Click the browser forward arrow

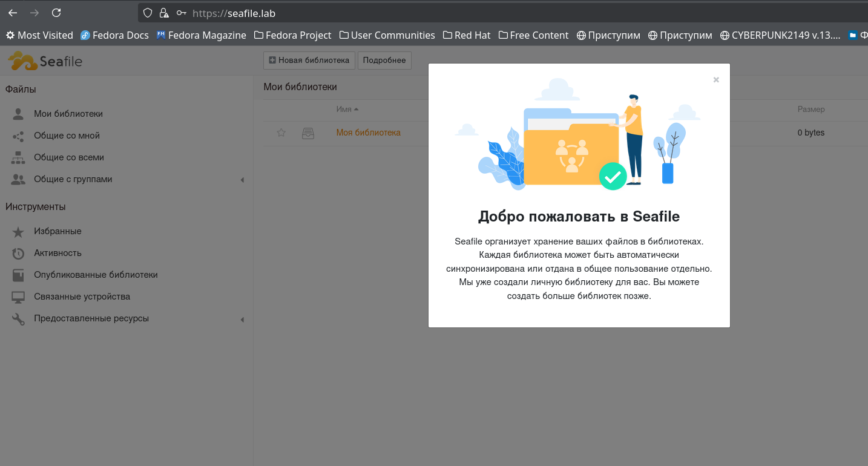[35, 13]
